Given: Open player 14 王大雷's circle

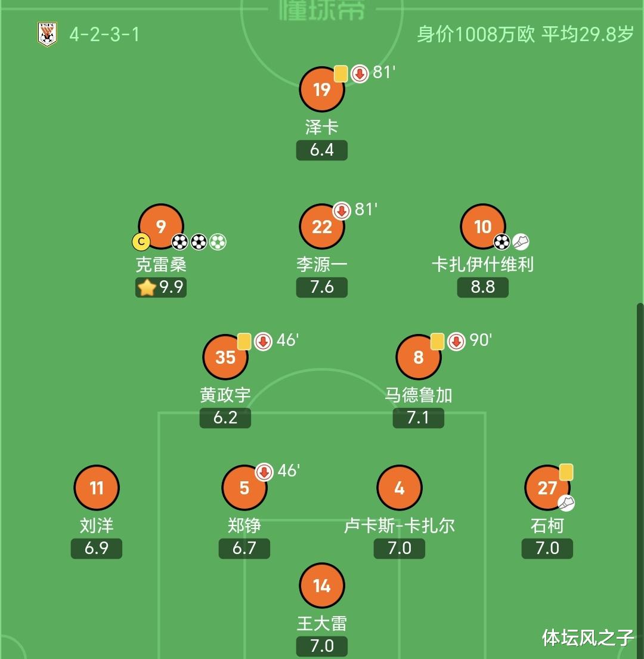Looking at the screenshot, I should pos(322,586).
